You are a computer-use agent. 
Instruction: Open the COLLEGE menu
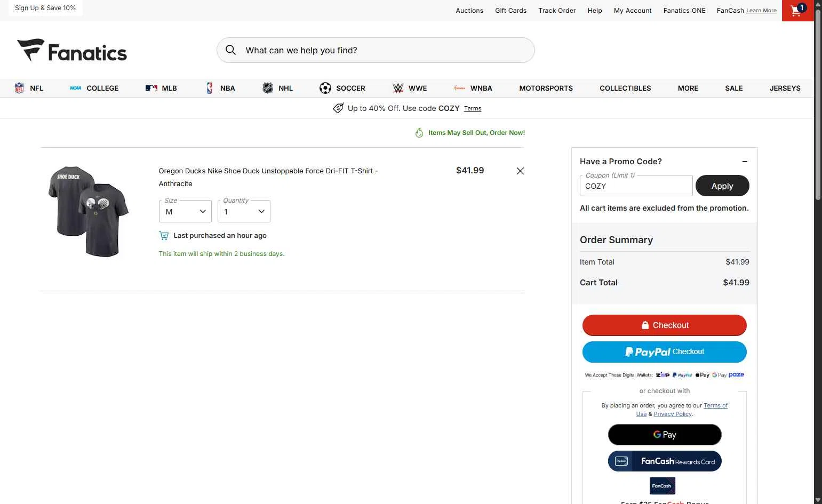point(102,88)
